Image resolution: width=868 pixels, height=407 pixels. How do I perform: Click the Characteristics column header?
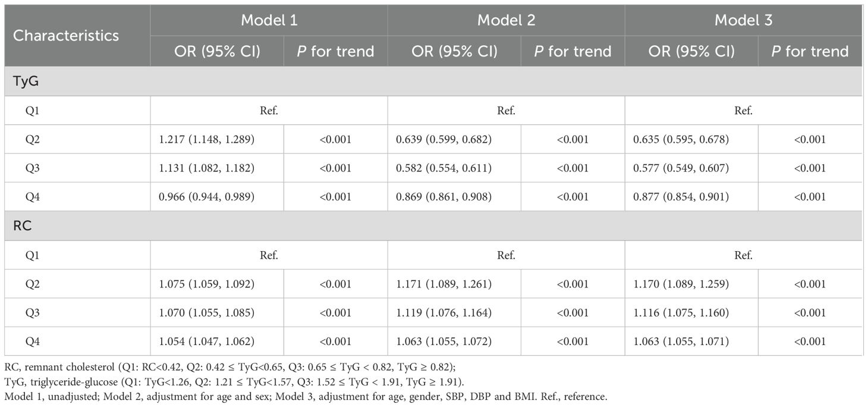click(66, 36)
